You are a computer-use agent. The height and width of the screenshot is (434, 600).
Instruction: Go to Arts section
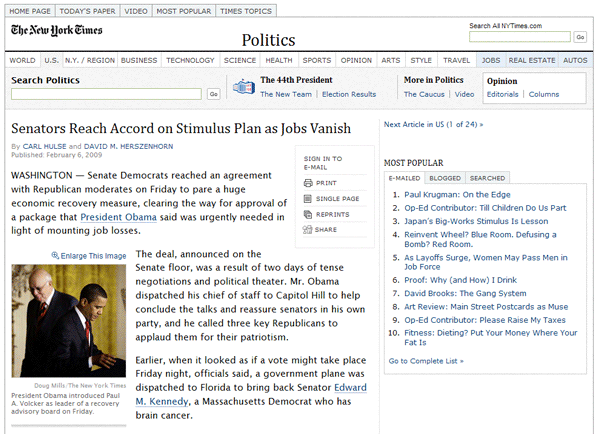pos(391,60)
